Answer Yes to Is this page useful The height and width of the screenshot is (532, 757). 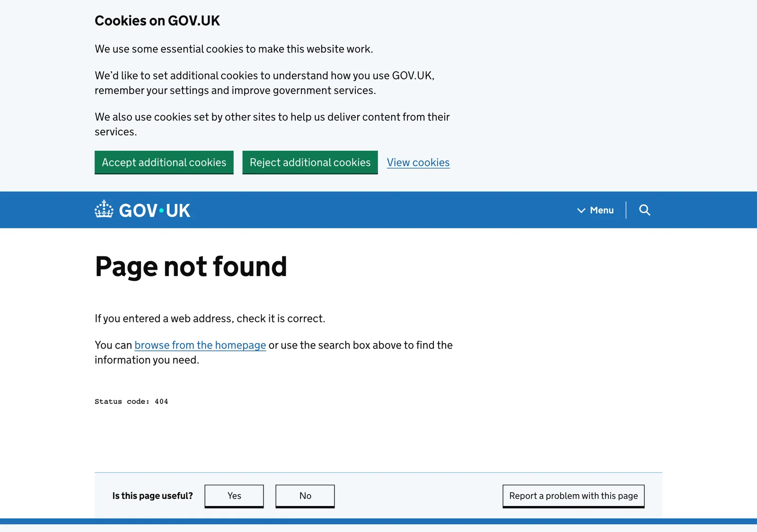234,496
